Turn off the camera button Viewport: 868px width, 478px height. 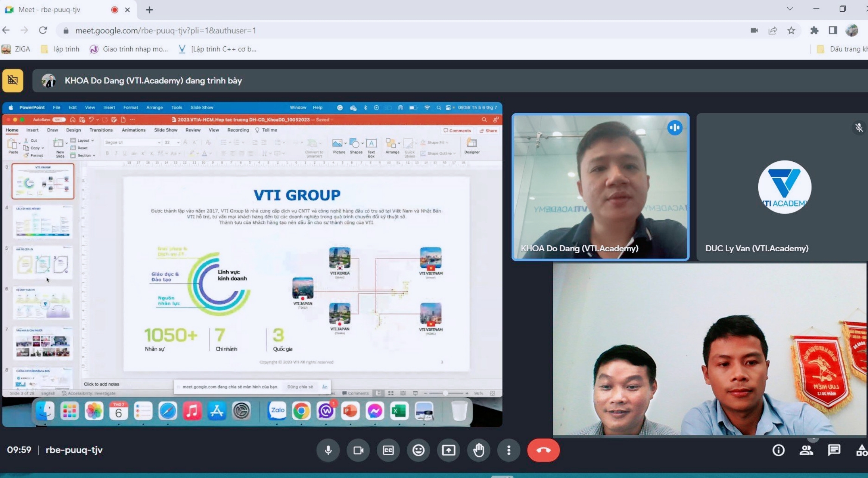pyautogui.click(x=358, y=450)
